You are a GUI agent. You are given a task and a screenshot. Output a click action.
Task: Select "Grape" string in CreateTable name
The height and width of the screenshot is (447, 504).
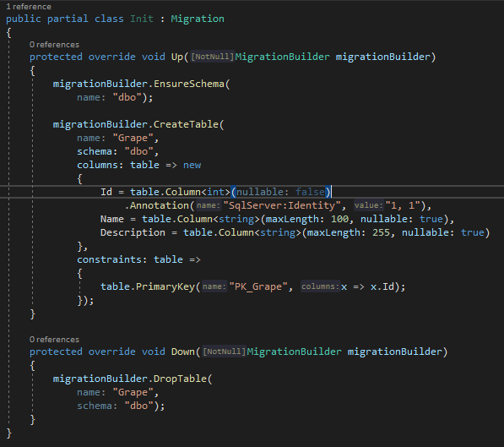(x=133, y=138)
